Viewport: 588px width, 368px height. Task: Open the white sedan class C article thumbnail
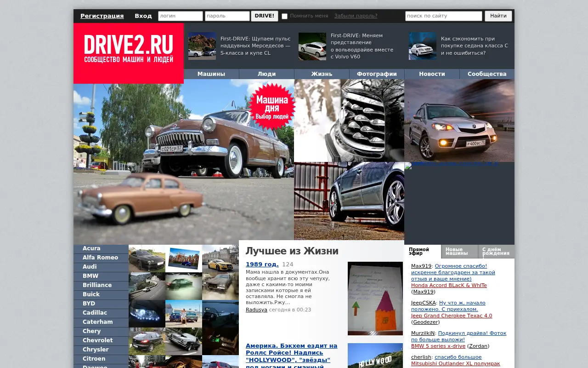pyautogui.click(x=423, y=46)
